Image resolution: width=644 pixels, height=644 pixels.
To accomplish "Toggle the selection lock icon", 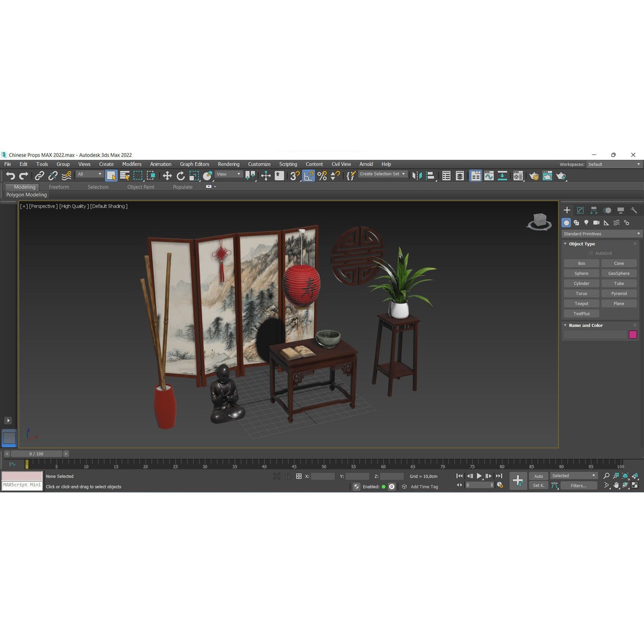I will pos(288,476).
